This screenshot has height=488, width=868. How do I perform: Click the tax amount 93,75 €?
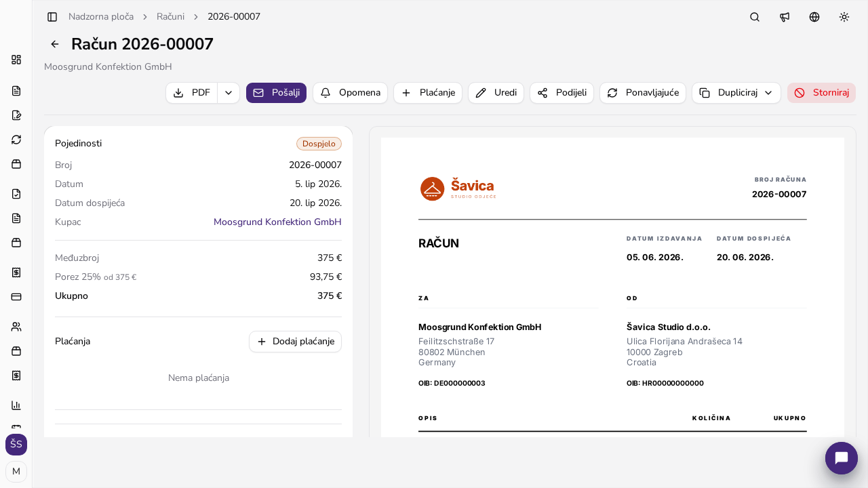click(325, 277)
